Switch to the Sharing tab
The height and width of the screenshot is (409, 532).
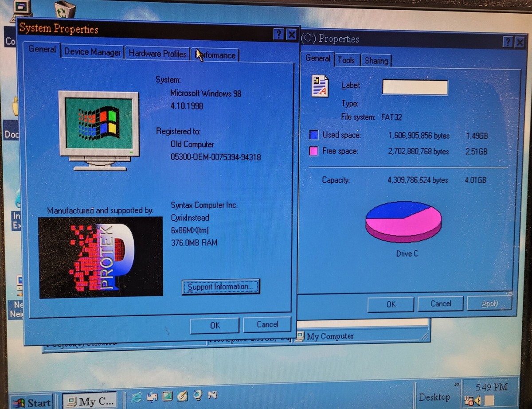click(376, 61)
